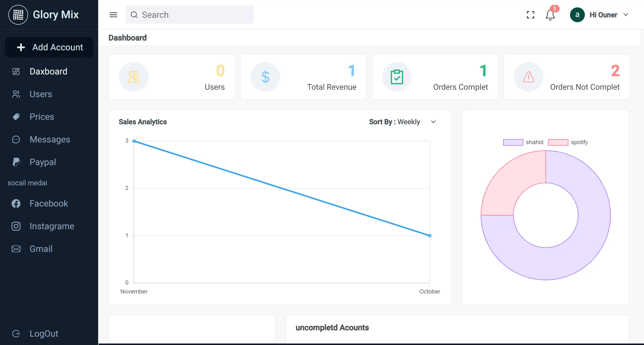Click the Glory Mix brand title
This screenshot has height=345, width=644.
point(56,15)
